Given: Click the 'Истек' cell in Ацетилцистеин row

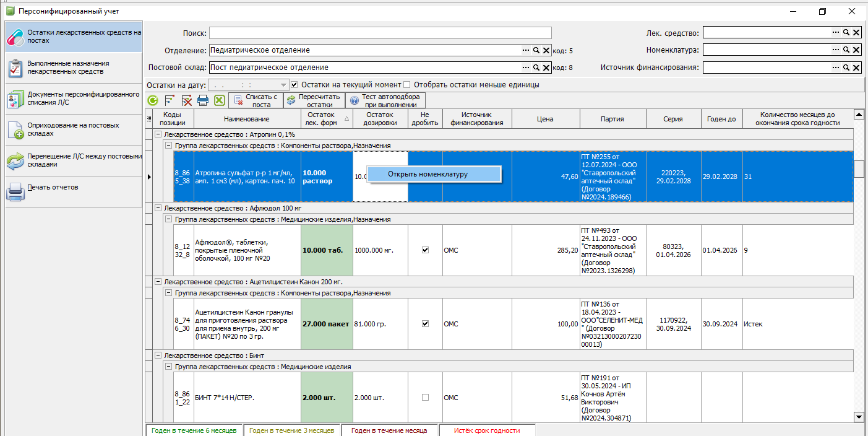Looking at the screenshot, I should [x=797, y=324].
